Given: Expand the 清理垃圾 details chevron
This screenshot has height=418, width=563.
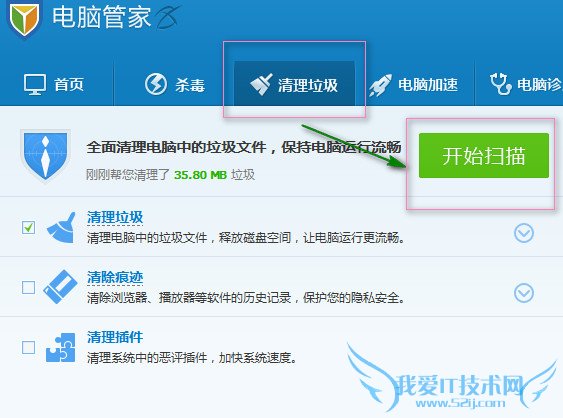Looking at the screenshot, I should [524, 233].
